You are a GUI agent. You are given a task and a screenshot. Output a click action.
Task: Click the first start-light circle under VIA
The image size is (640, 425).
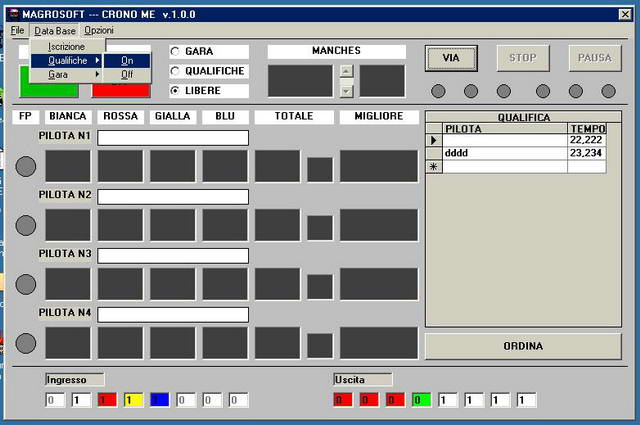click(x=438, y=91)
